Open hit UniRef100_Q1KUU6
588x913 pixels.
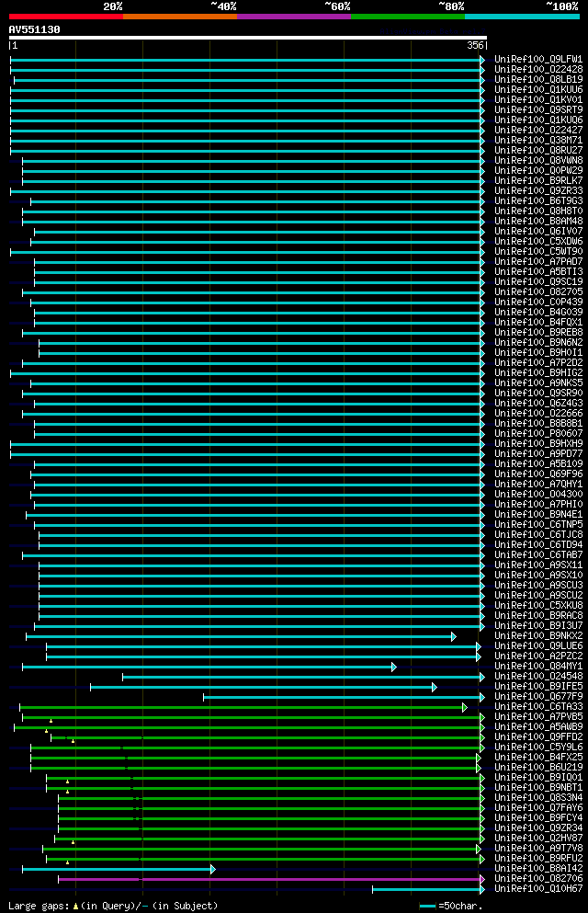click(x=538, y=90)
